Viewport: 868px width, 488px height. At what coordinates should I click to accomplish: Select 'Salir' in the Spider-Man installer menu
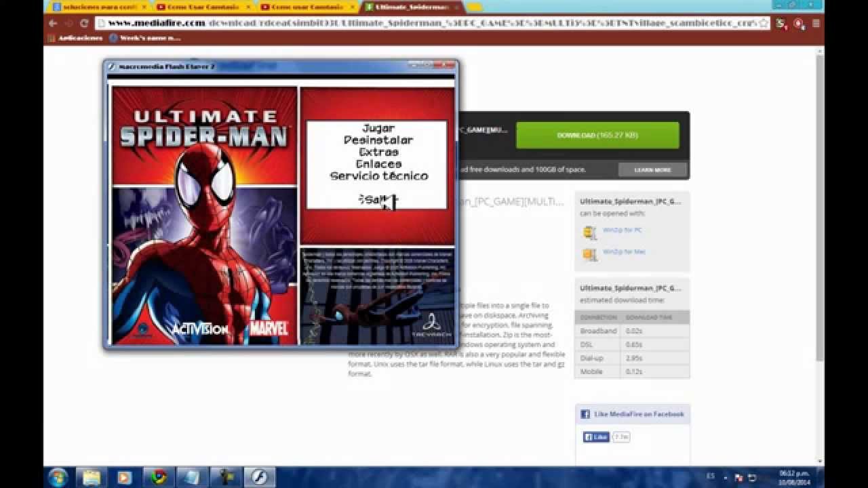tap(377, 201)
